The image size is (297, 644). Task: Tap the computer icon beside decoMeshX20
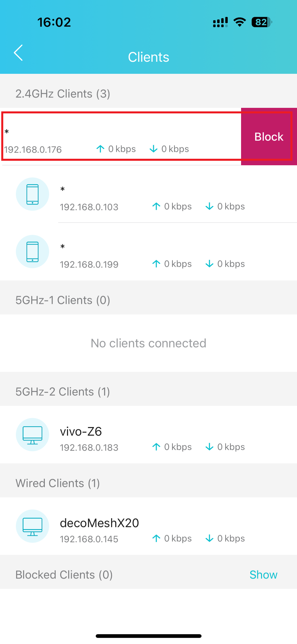[x=32, y=526]
